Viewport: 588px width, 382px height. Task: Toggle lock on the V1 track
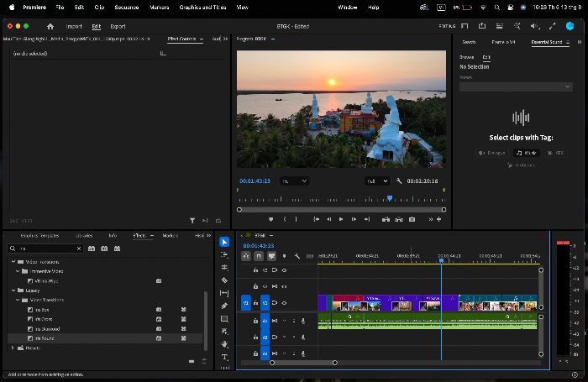pos(255,303)
